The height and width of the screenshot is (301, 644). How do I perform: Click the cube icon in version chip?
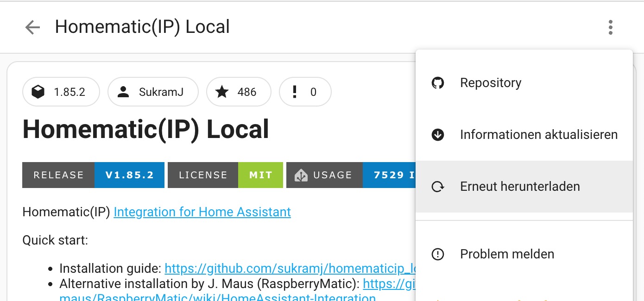coord(38,92)
